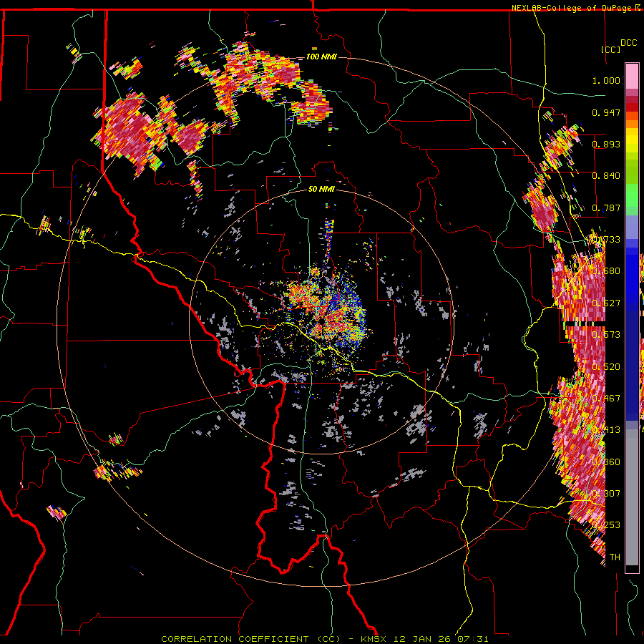Click the 0.840 scale value

tap(606, 176)
